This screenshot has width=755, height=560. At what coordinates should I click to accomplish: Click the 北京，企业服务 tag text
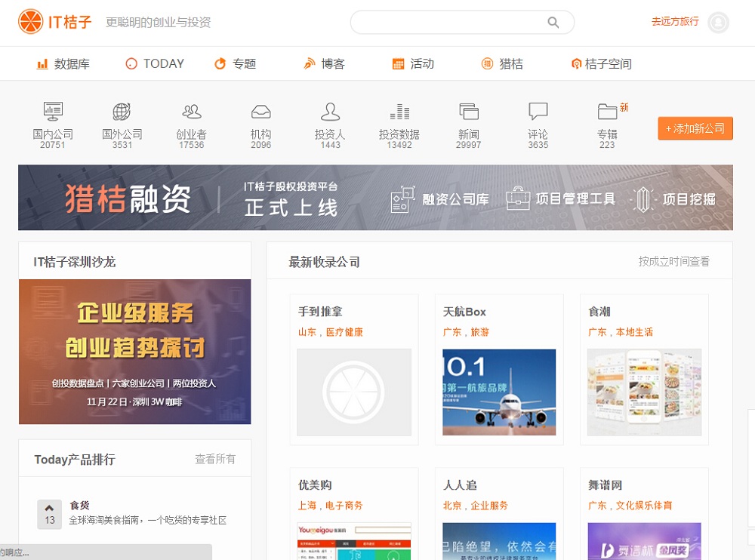click(475, 505)
